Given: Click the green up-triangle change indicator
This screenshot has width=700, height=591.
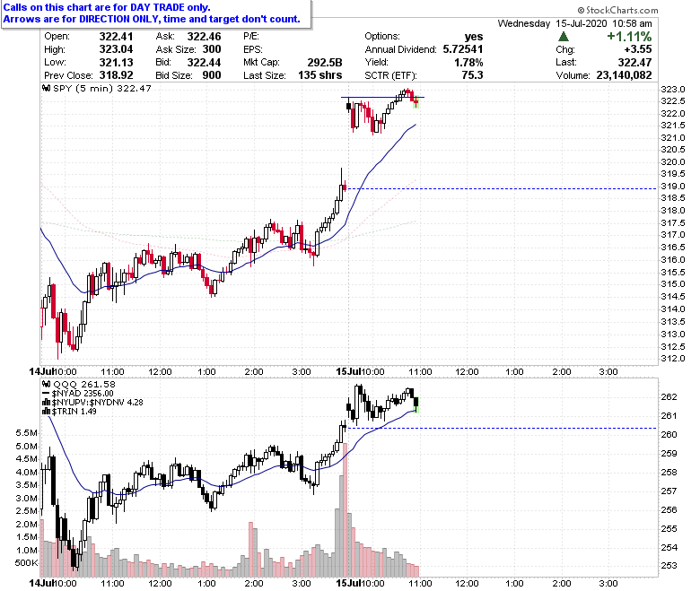Looking at the screenshot, I should click(x=564, y=37).
